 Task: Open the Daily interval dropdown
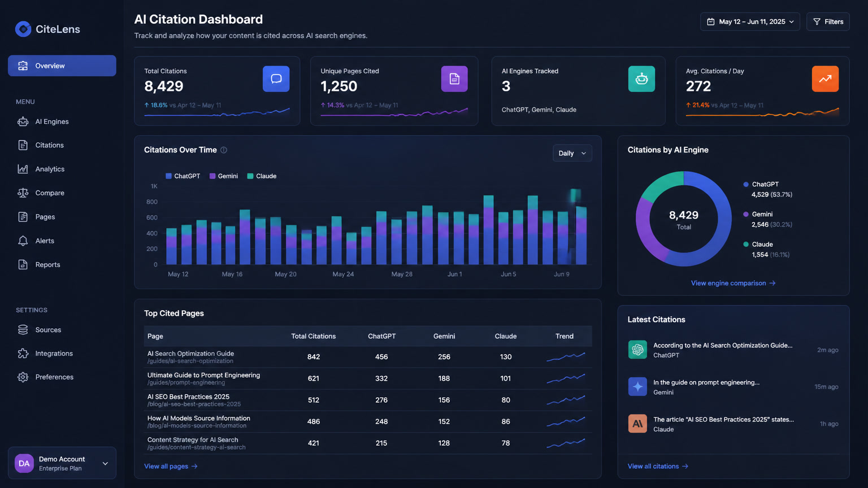click(572, 153)
